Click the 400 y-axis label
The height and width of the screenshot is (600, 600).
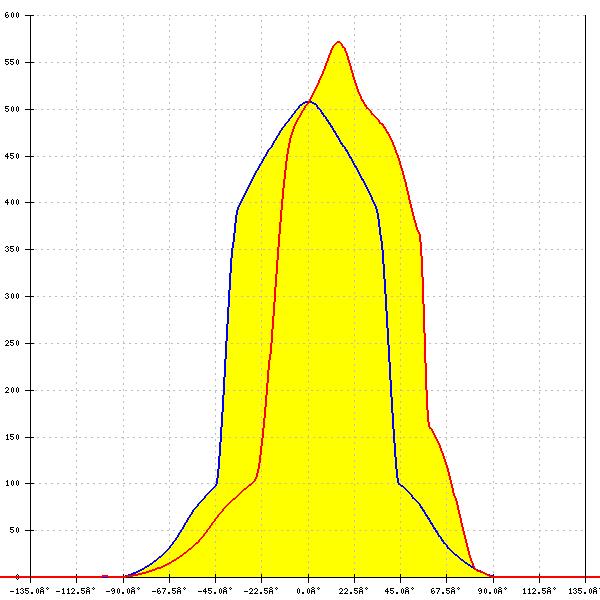12,202
